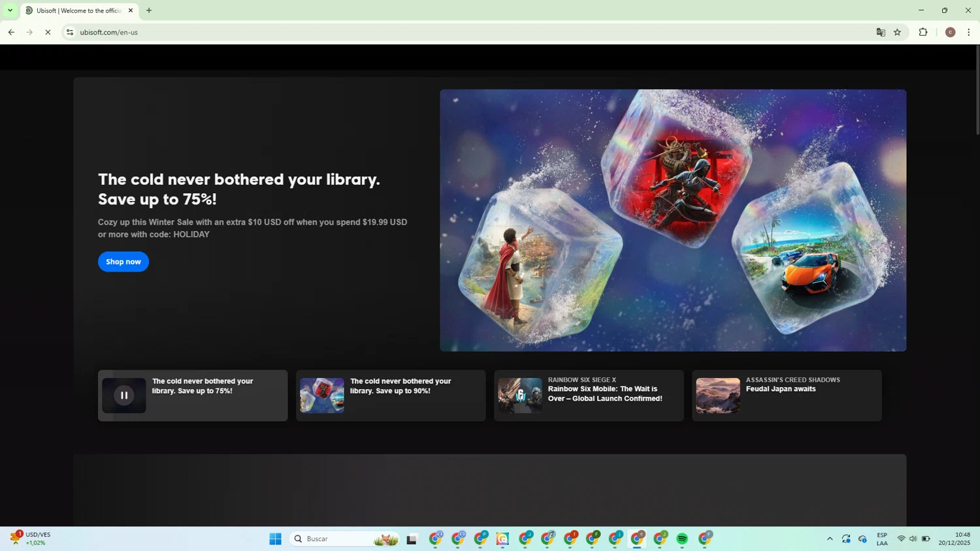Image resolution: width=980 pixels, height=551 pixels.
Task: Click the page vertical scrollbar thumb
Action: (977, 90)
